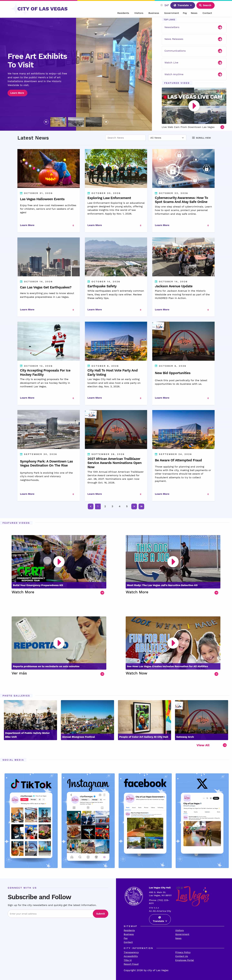The height and width of the screenshot is (980, 232).
Task: Open the Business menu
Action: click(154, 13)
